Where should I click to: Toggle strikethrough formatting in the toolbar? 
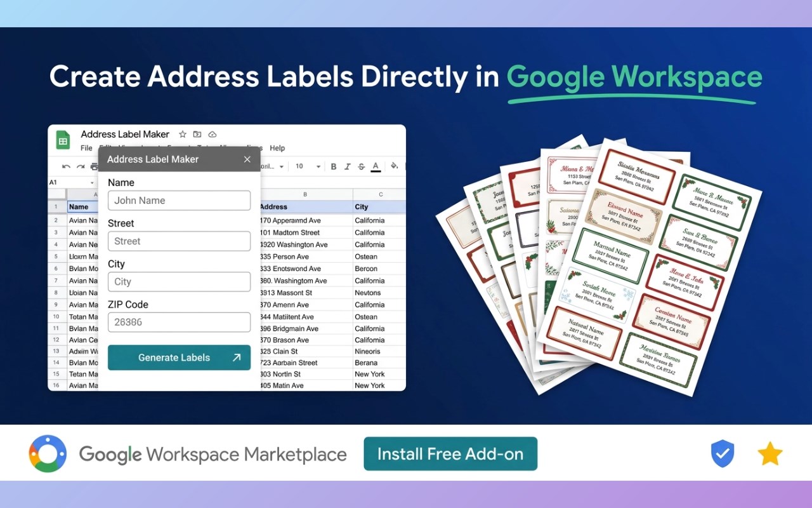tap(361, 166)
